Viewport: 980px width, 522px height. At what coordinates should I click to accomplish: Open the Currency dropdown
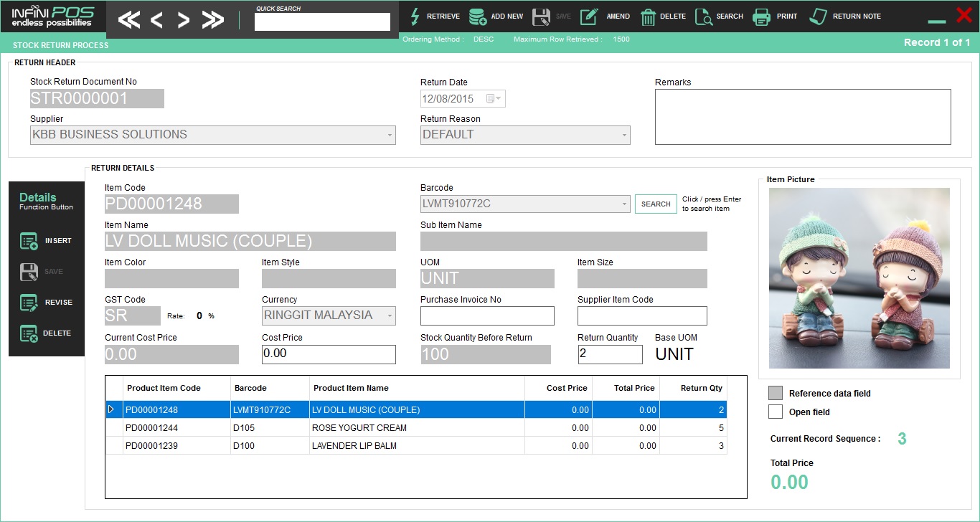pyautogui.click(x=390, y=315)
